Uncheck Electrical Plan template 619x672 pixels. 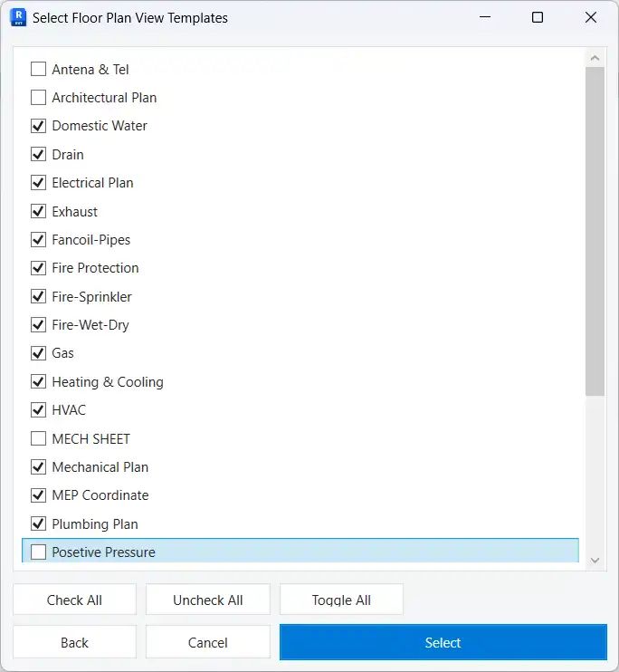click(x=38, y=183)
